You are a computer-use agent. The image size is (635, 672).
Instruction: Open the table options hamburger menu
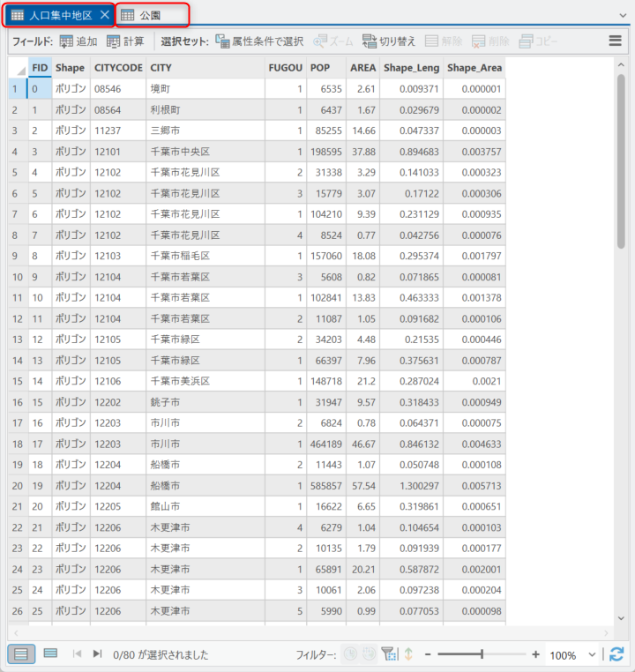click(x=615, y=41)
